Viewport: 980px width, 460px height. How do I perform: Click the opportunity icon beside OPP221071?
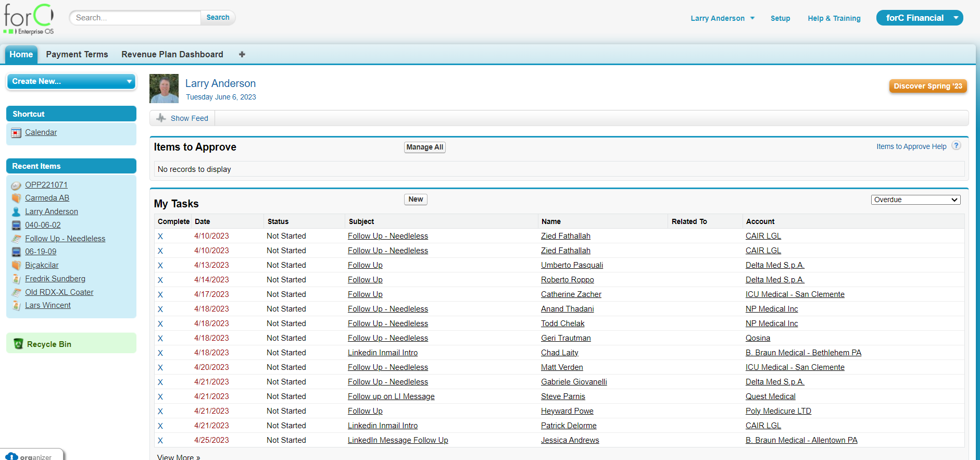(x=16, y=185)
